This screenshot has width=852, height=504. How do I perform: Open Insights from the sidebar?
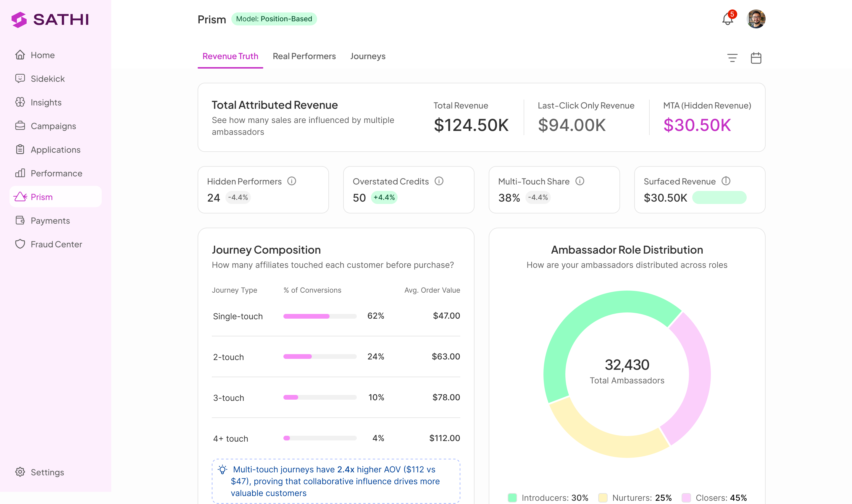(x=56, y=102)
